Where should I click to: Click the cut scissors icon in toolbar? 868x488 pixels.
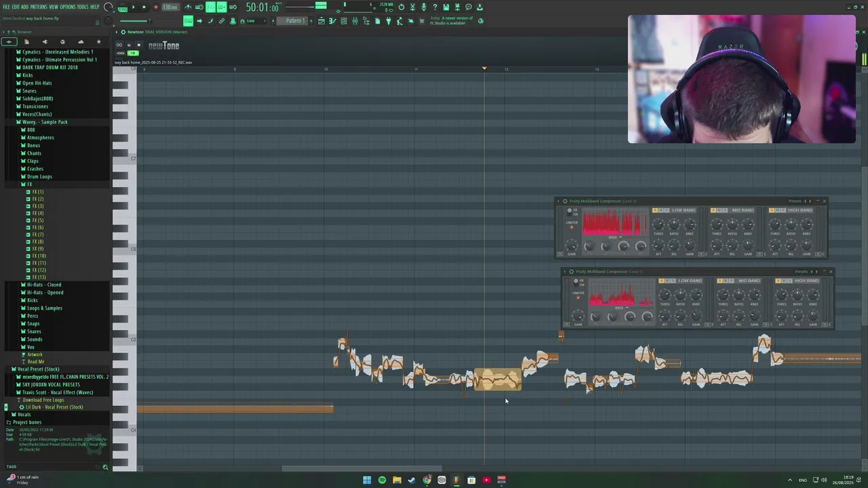[412, 7]
